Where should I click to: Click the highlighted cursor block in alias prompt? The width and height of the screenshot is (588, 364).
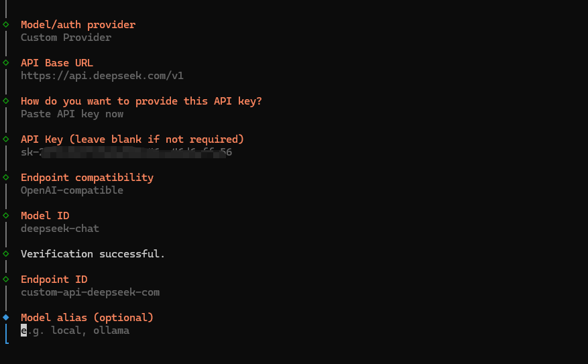(24, 330)
